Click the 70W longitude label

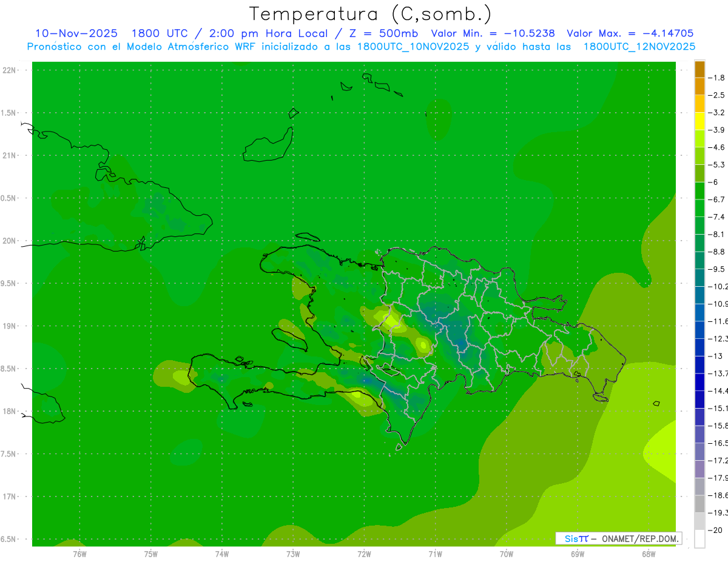[x=507, y=554]
